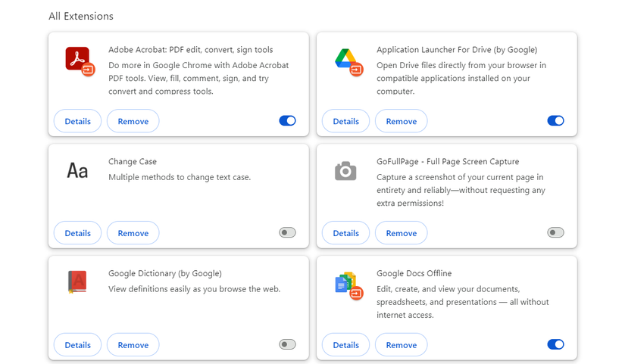
Task: View Details of Application Launcher For Drive
Action: [x=345, y=121]
